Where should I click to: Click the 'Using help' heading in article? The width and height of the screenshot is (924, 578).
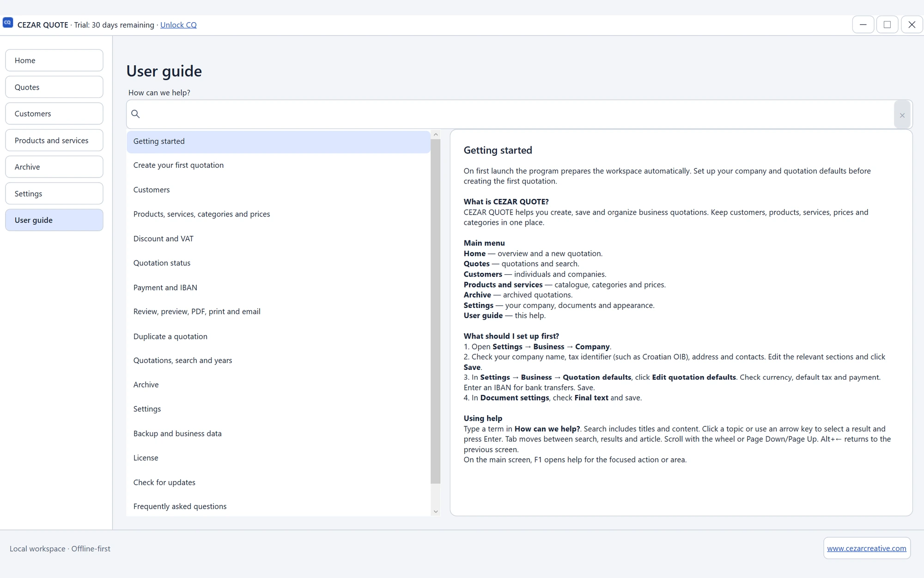(483, 418)
